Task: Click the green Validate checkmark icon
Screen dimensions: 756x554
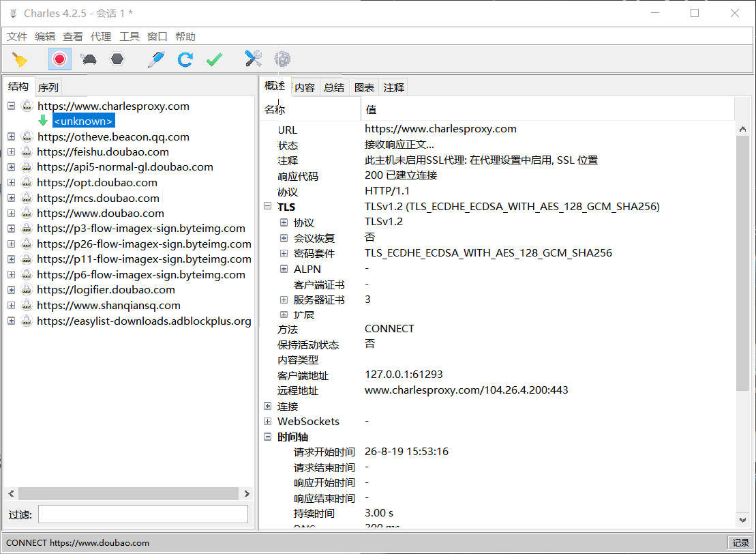Action: pyautogui.click(x=214, y=59)
